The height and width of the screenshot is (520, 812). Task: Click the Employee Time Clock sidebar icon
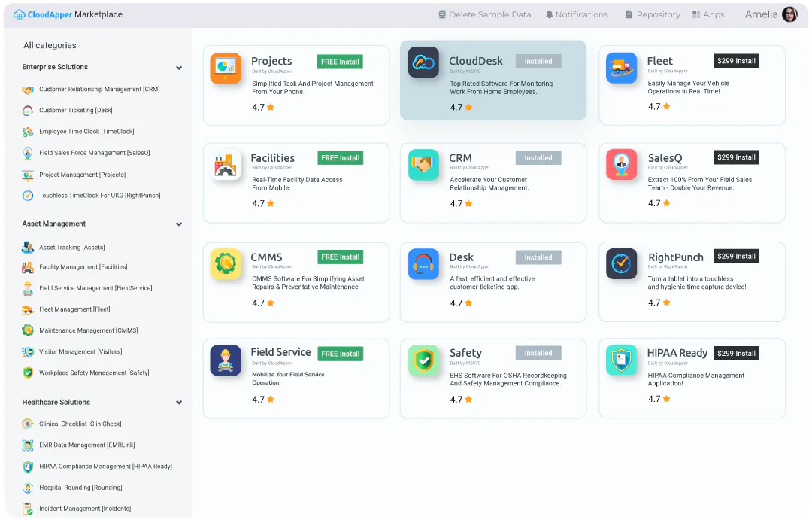tap(28, 132)
